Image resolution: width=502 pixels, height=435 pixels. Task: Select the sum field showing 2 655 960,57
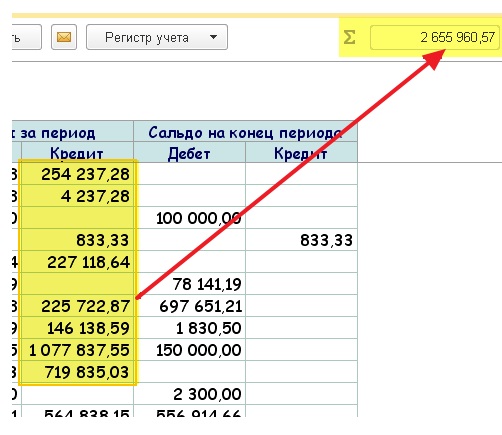pyautogui.click(x=435, y=37)
